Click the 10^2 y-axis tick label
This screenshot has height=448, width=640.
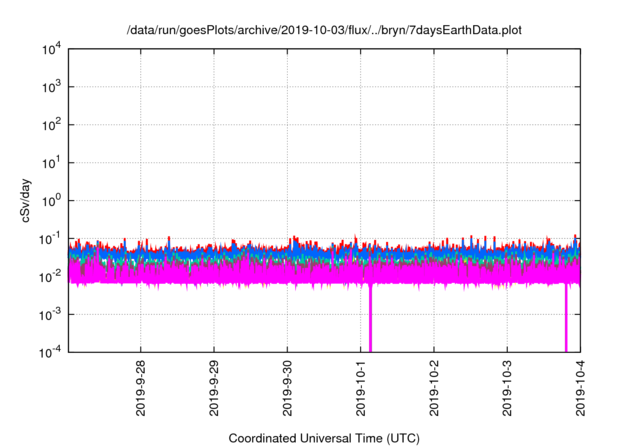click(51, 125)
